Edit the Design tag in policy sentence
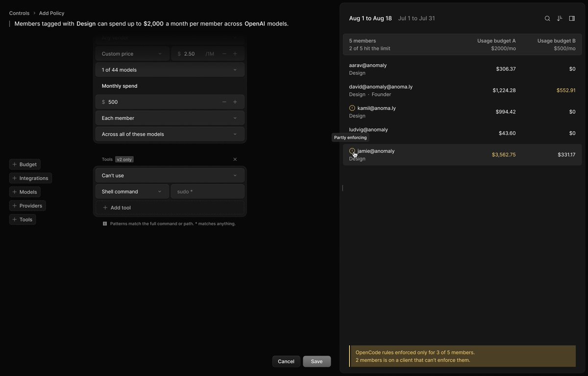The height and width of the screenshot is (376, 588). pyautogui.click(x=86, y=24)
